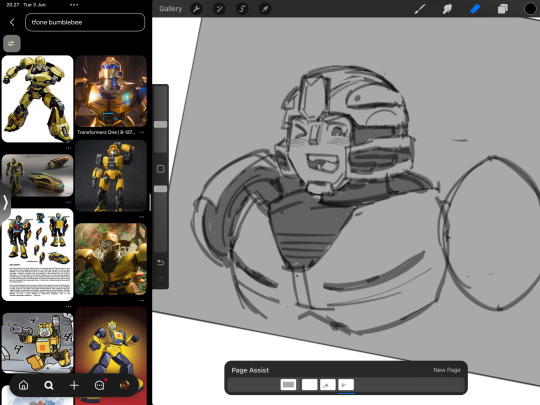The image size is (540, 405).
Task: Adjust the brush opacity slider handle
Action: pos(160,189)
